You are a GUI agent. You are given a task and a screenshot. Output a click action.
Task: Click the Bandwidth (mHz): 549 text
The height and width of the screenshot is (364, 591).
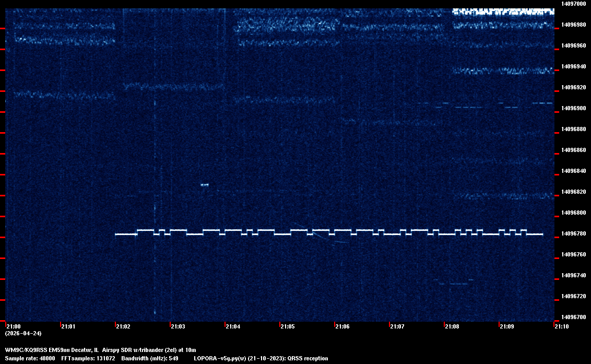(x=150, y=359)
